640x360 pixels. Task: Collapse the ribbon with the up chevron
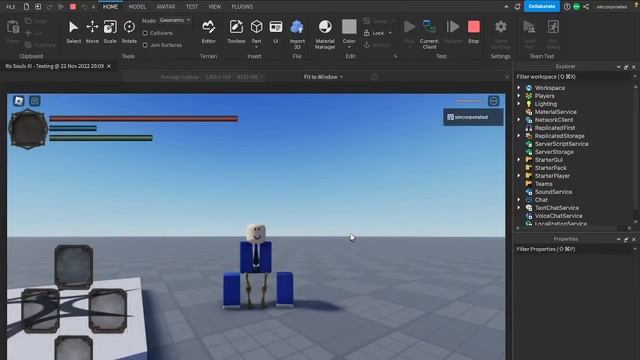[x=507, y=7]
